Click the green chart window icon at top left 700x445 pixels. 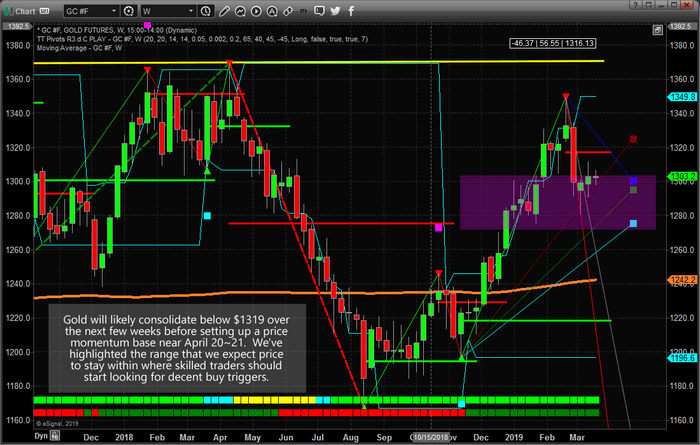pyautogui.click(x=8, y=11)
